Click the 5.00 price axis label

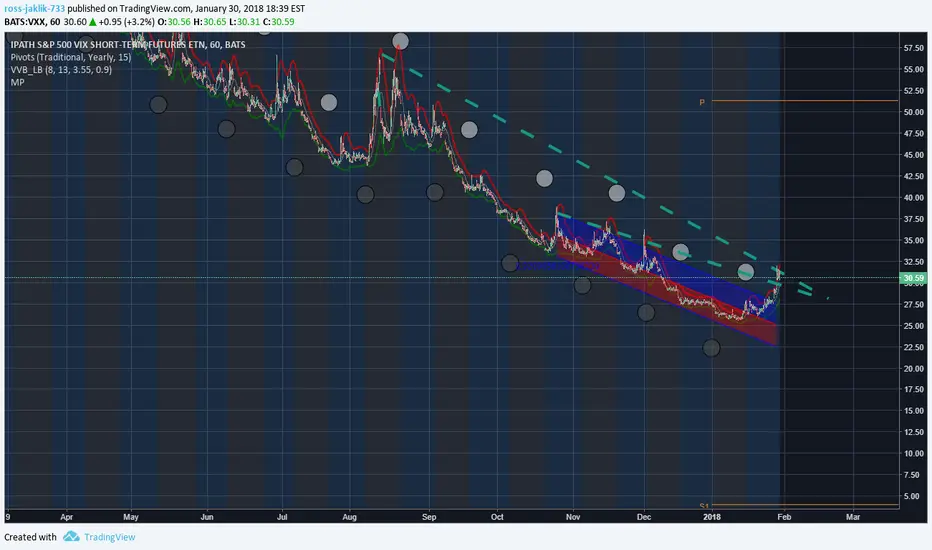911,496
